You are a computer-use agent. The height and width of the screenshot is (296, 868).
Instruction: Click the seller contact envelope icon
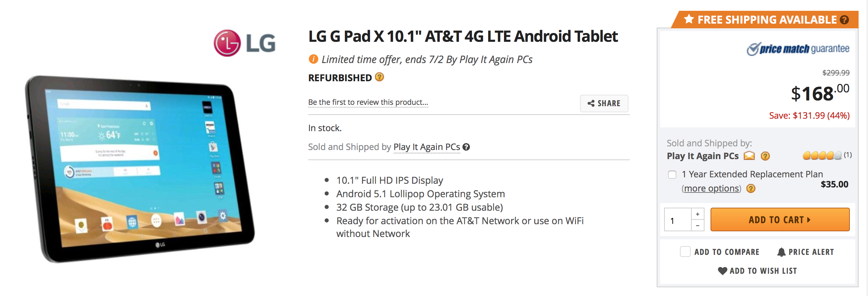coord(749,156)
